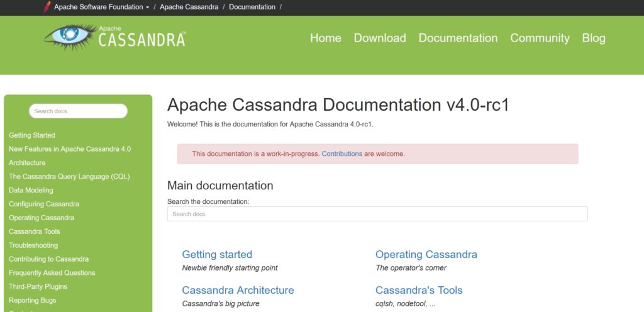Open the Blog nav item
The image size is (644, 312).
[594, 38]
